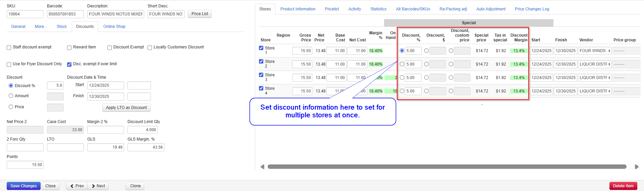Switch to the General tab

tap(18, 27)
